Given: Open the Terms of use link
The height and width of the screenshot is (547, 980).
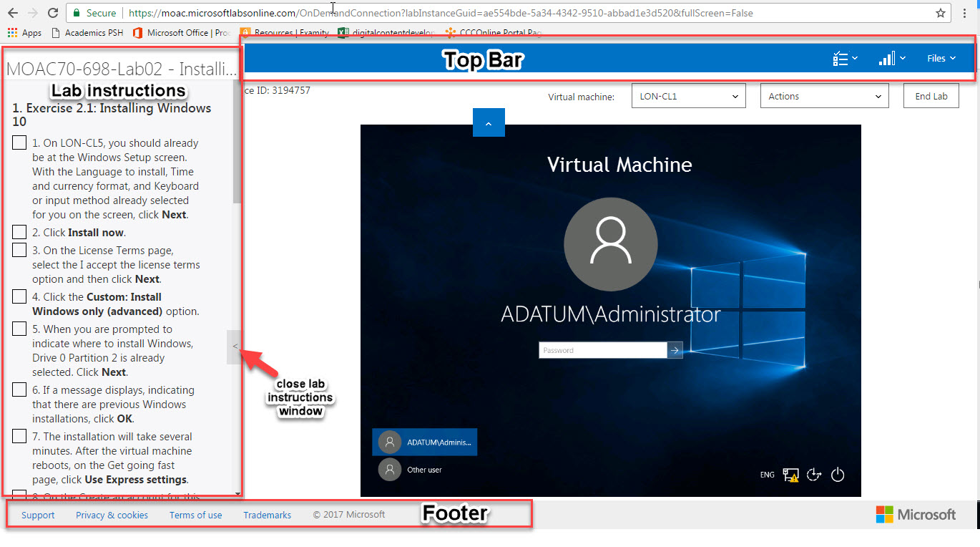Looking at the screenshot, I should [x=196, y=515].
